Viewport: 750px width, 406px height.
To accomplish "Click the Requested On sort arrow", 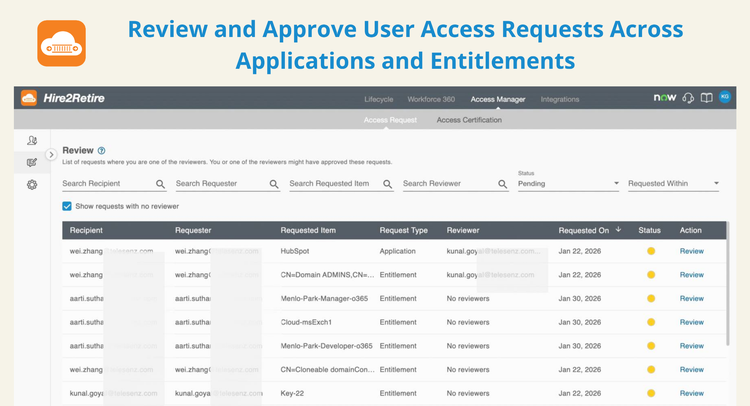I will point(618,230).
